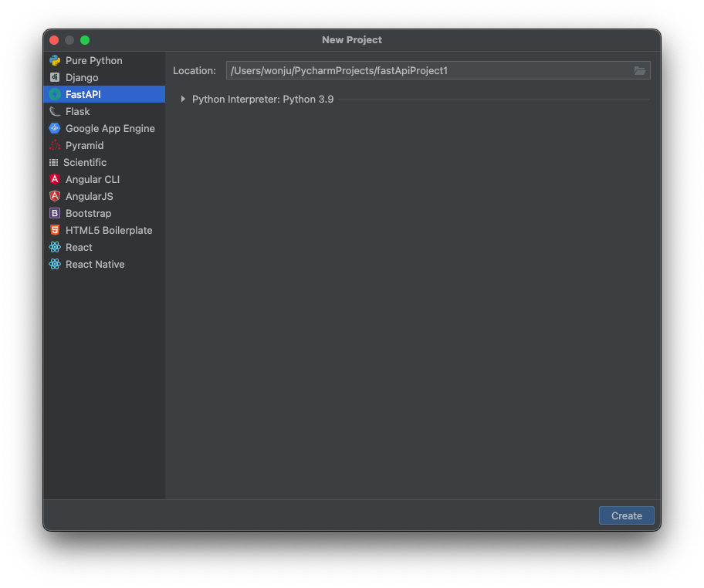This screenshot has width=704, height=588.
Task: Open the folder browse icon in Location
Action: tap(640, 70)
